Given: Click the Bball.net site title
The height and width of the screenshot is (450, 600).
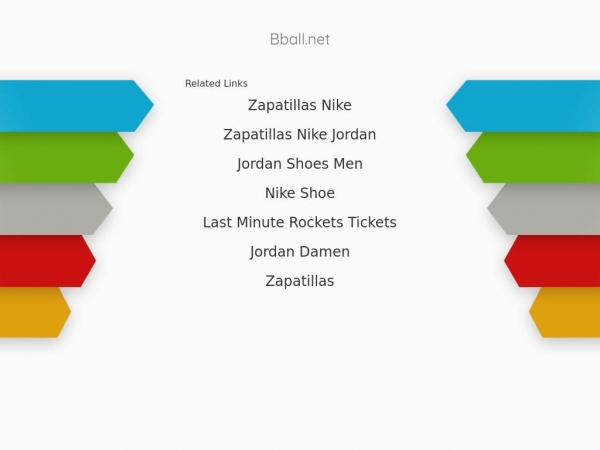Looking at the screenshot, I should 300,39.
